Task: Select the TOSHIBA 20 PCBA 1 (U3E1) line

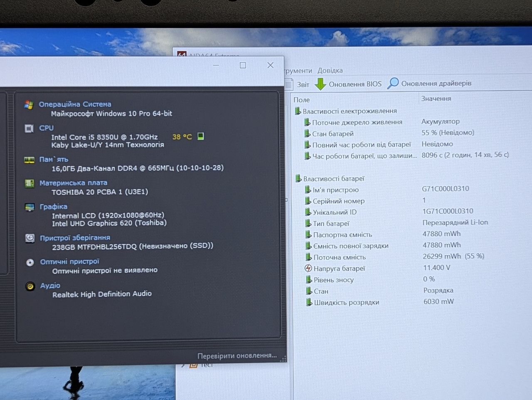Action: click(x=100, y=192)
